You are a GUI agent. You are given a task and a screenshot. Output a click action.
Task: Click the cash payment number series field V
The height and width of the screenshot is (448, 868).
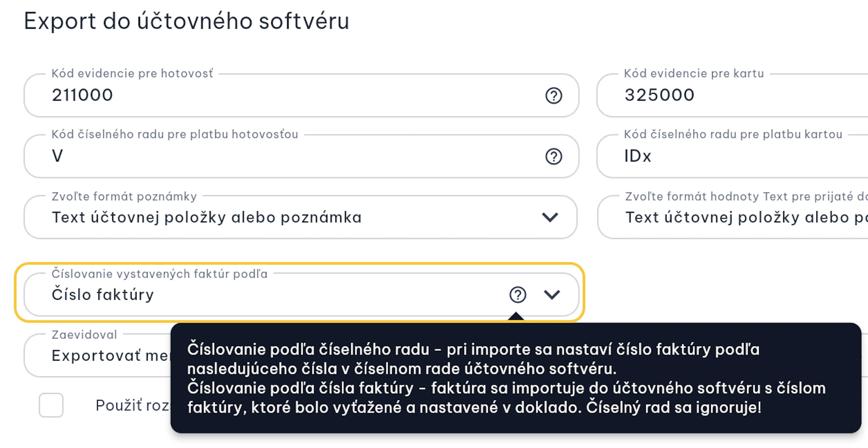pos(301,156)
